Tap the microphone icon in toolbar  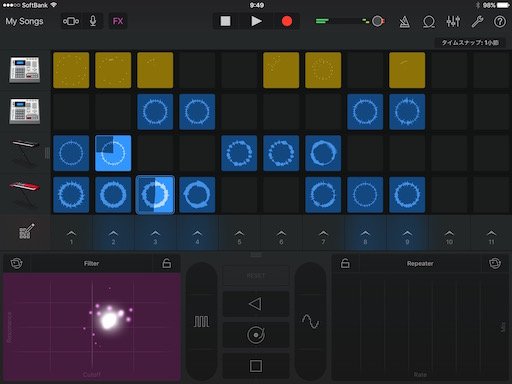click(93, 21)
